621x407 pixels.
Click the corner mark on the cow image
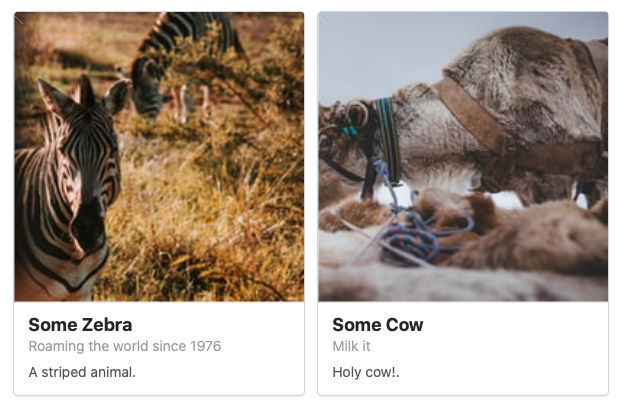point(323,19)
